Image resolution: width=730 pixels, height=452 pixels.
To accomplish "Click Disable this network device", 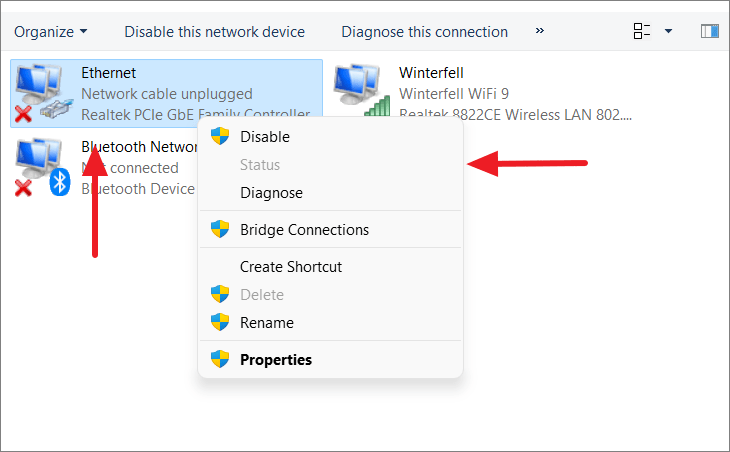I will (x=215, y=32).
